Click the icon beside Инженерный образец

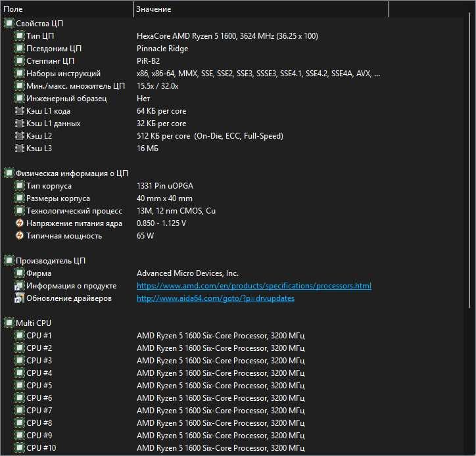pos(19,99)
